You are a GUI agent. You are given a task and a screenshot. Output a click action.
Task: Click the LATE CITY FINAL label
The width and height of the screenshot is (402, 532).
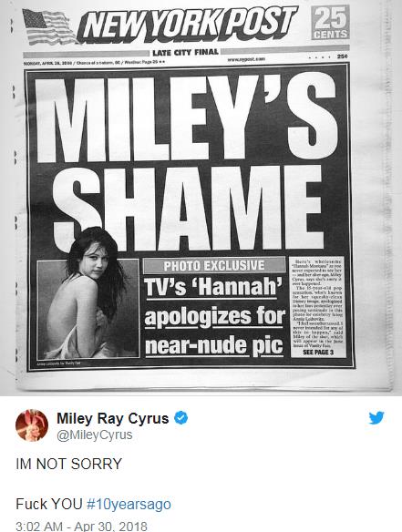tap(185, 52)
